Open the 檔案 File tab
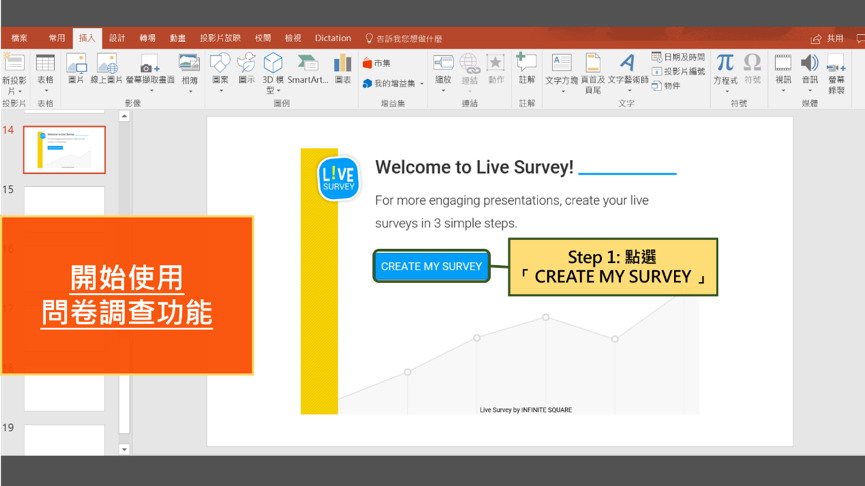 pos(19,38)
